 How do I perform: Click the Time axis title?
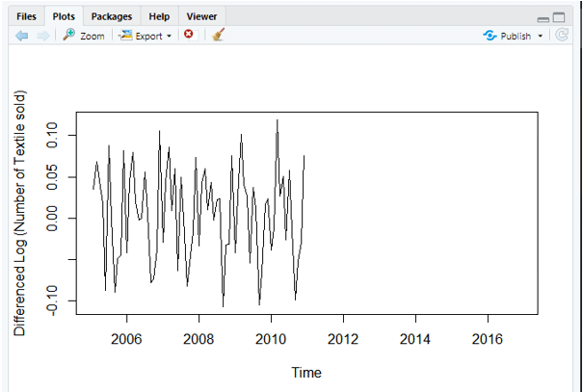pyautogui.click(x=306, y=373)
